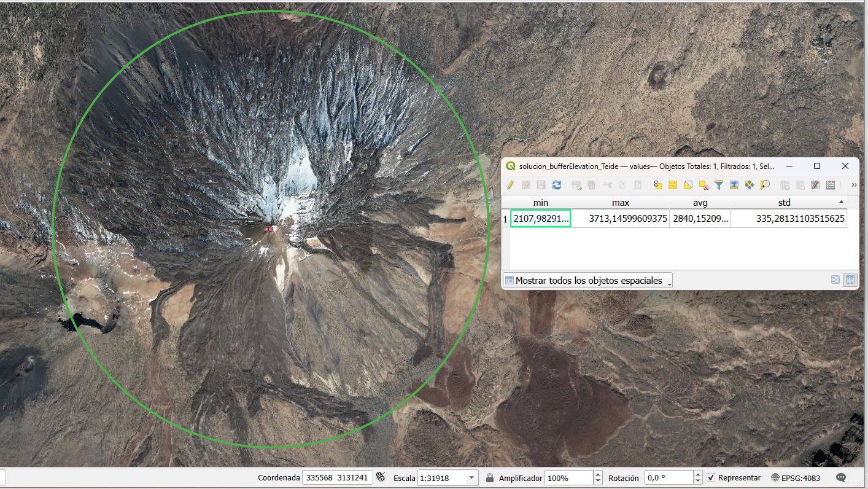Add a new feature to the table

pos(576,185)
